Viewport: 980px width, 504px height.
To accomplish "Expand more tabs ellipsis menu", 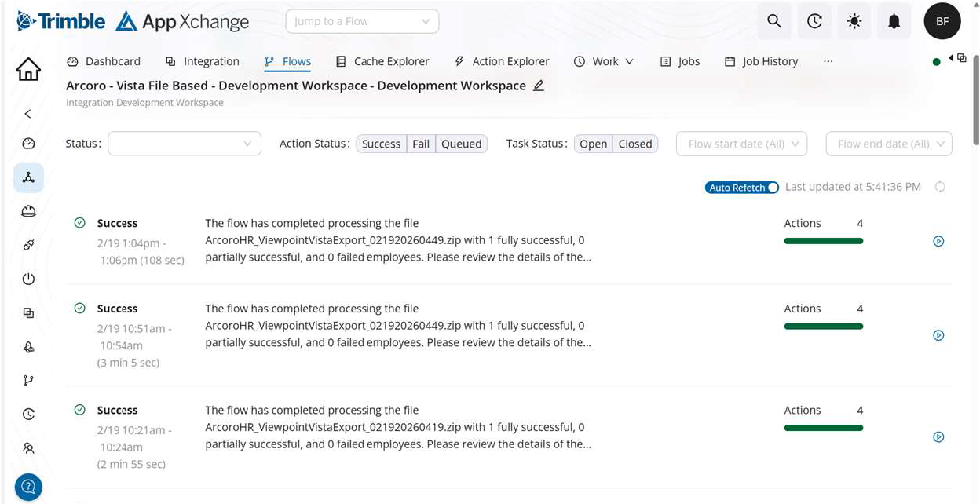I will (828, 61).
